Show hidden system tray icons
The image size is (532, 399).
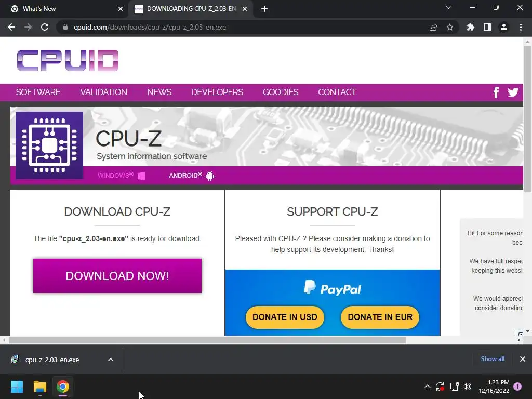(428, 387)
